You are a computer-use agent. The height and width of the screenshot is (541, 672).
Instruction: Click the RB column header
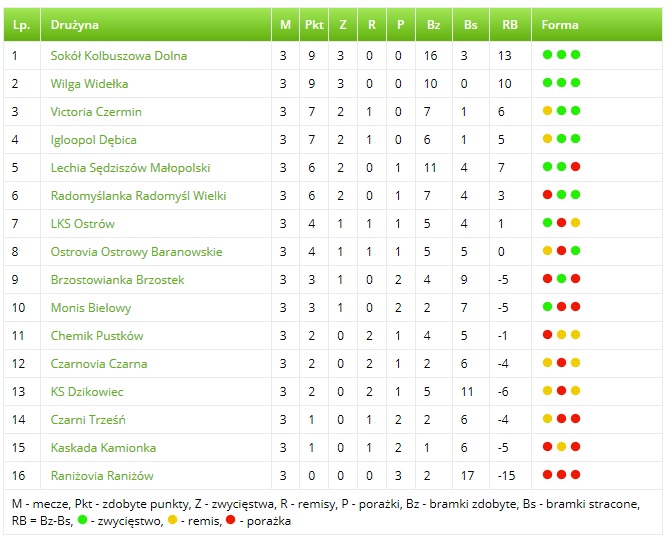[x=509, y=24]
